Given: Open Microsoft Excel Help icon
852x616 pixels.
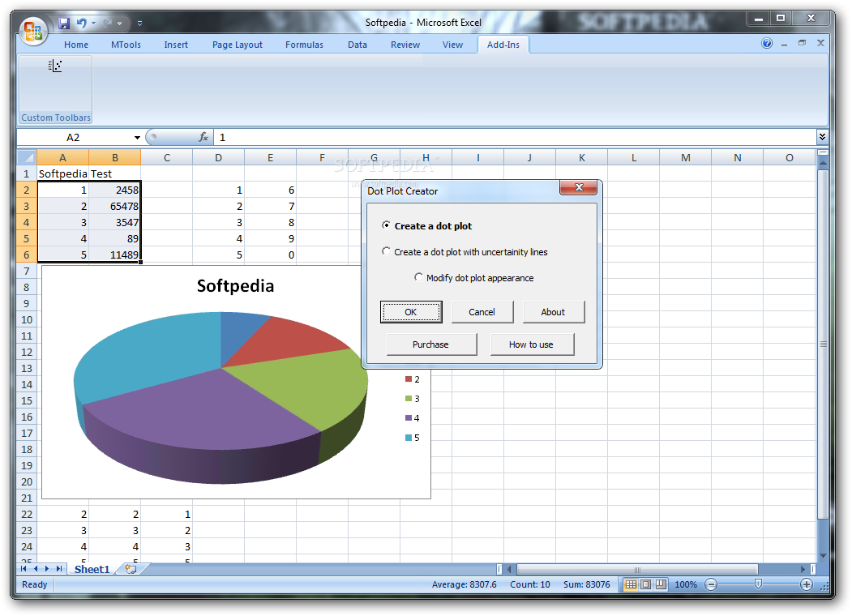Looking at the screenshot, I should pyautogui.click(x=767, y=44).
